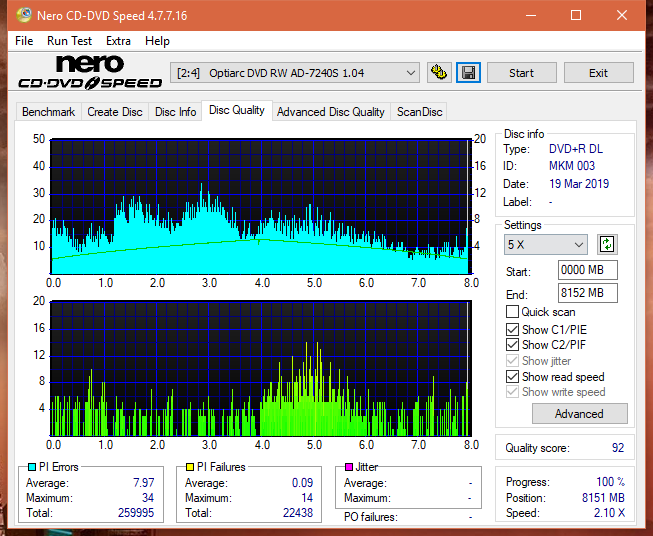653x536 pixels.
Task: Click the End position input field
Action: (587, 293)
